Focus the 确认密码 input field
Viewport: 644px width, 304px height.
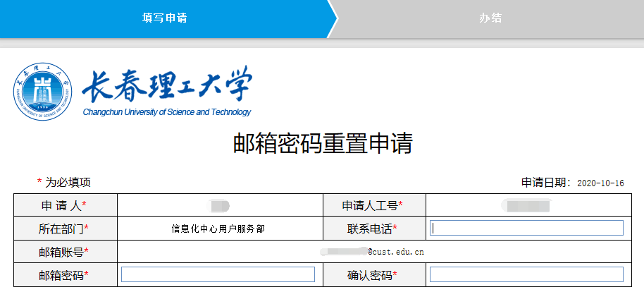[526, 274]
